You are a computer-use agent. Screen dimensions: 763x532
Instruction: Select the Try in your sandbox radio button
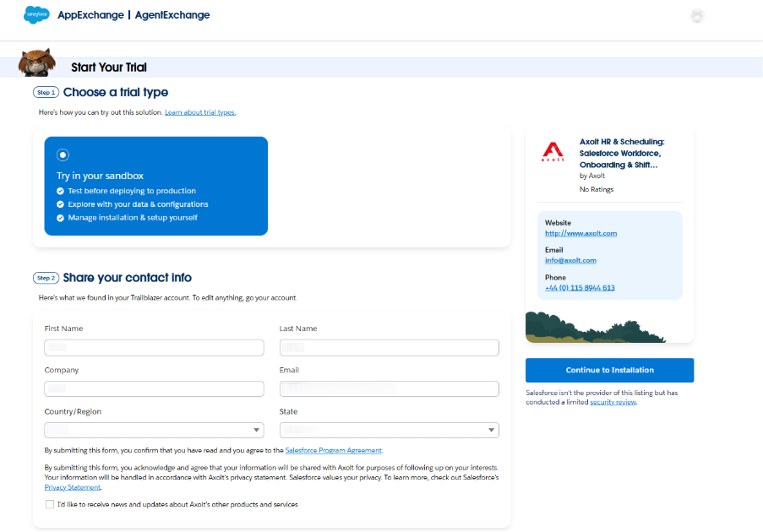click(x=63, y=155)
